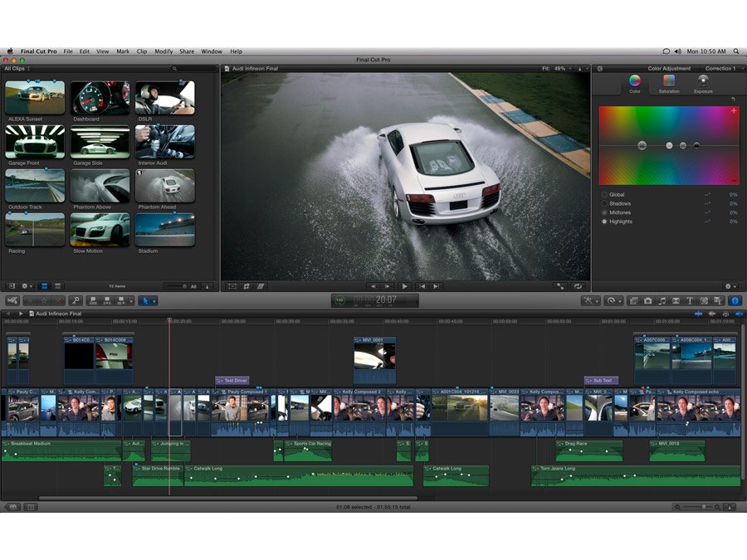Choose the arrow Select tool
The width and height of the screenshot is (747, 560).
[x=145, y=301]
